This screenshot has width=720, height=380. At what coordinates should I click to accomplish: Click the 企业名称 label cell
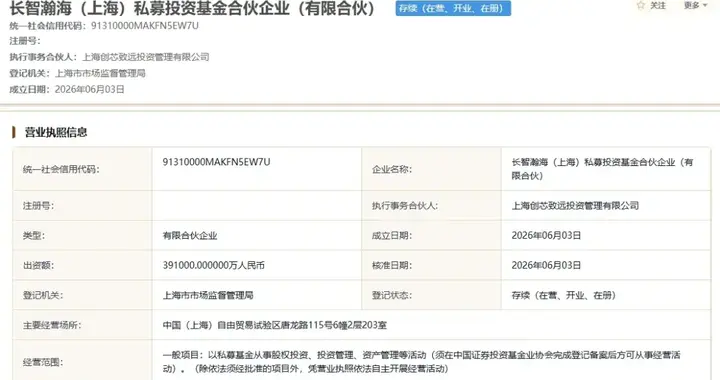pos(432,169)
